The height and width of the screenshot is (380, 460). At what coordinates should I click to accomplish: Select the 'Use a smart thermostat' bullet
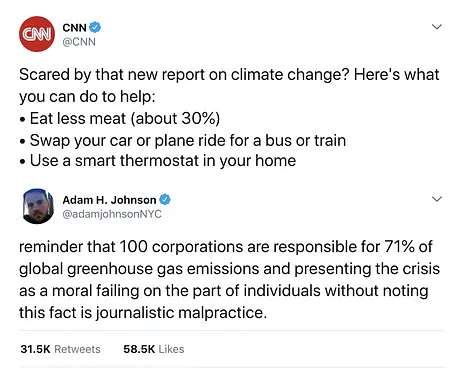[158, 161]
